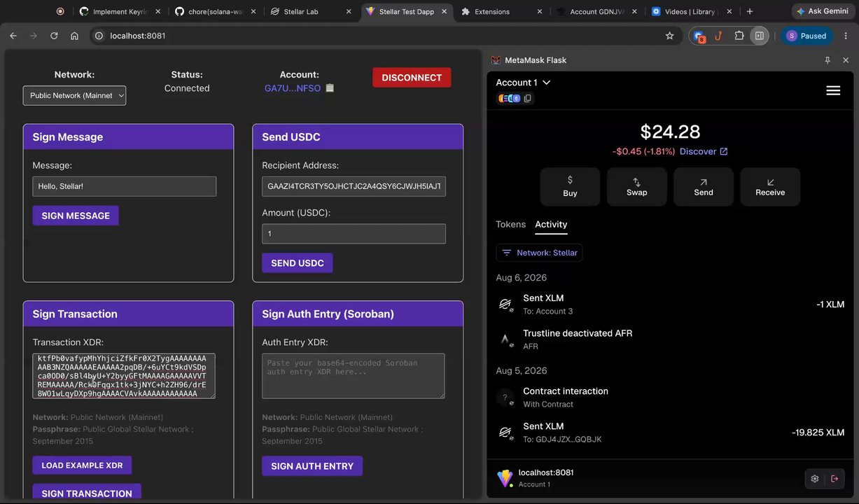
Task: Open the MetaMask hamburger menu
Action: pos(833,90)
